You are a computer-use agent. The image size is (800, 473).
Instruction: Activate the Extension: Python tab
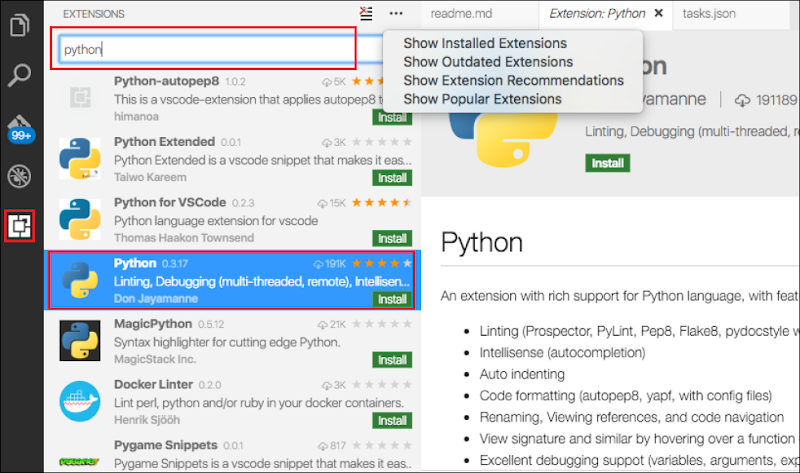coord(597,14)
